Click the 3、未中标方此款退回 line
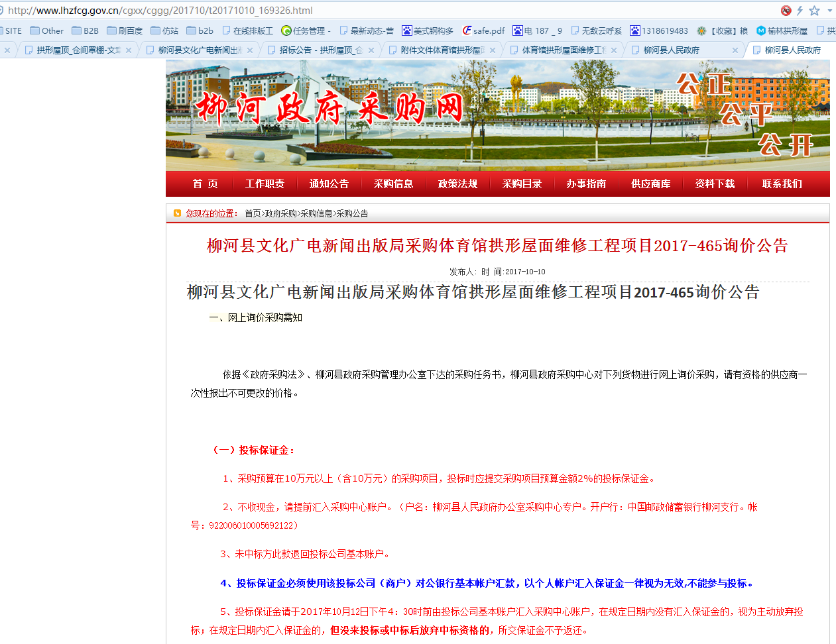The height and width of the screenshot is (644, 836). 306,555
